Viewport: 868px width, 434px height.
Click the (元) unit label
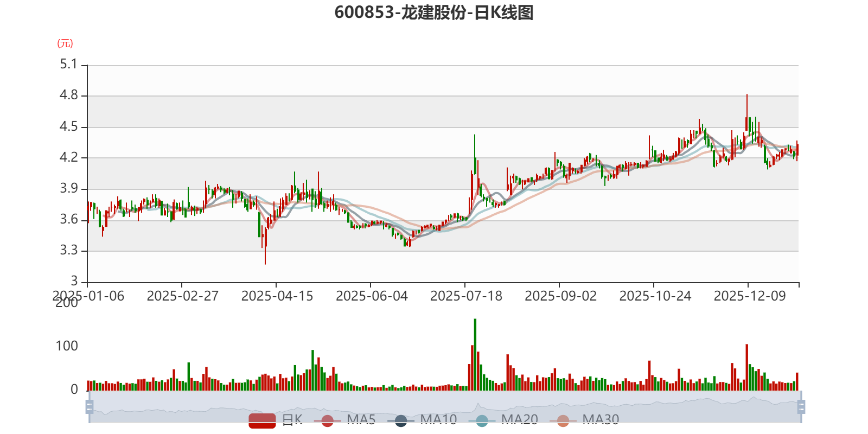[x=65, y=43]
